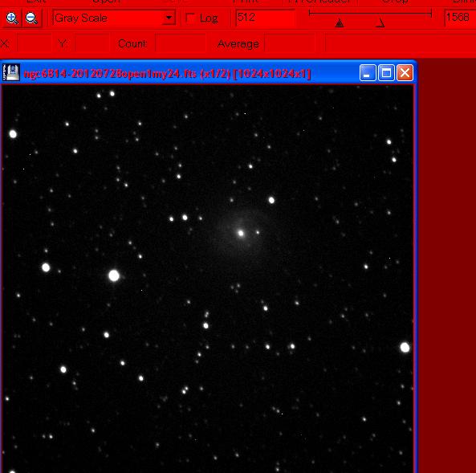Screen dimensions: 476x473
Task: Click the Count value field
Action: (181, 44)
